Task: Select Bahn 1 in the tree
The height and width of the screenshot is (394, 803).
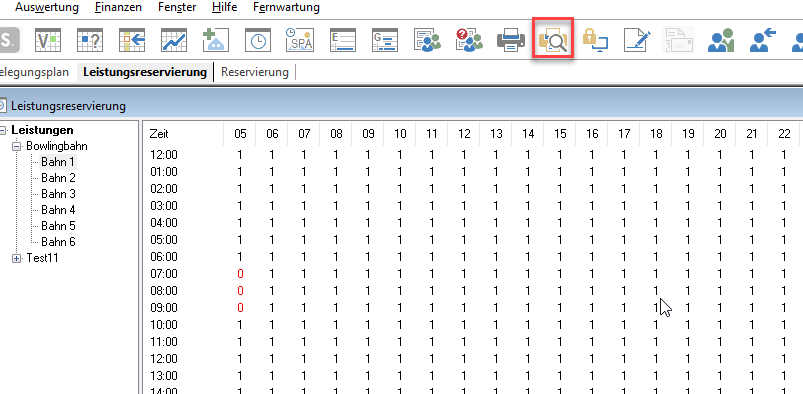Action: 58,162
